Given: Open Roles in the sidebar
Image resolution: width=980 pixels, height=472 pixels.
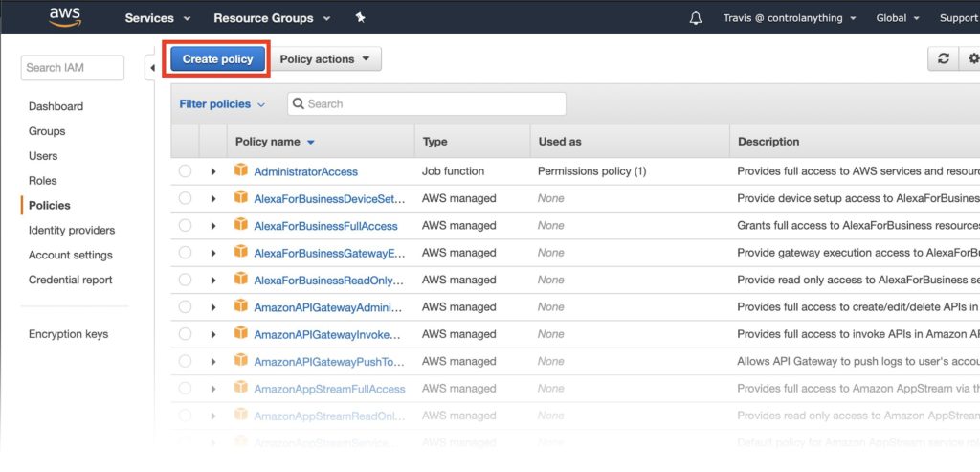Looking at the screenshot, I should 42,181.
